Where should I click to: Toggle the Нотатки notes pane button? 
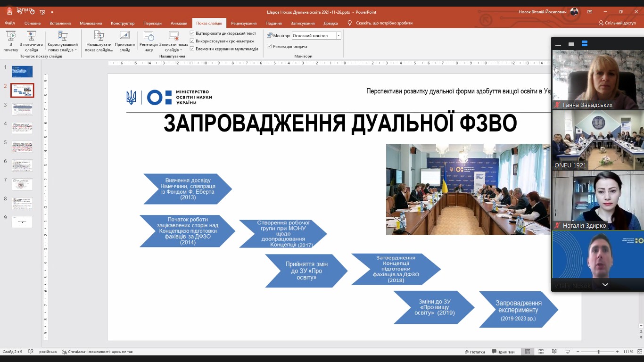coord(475,352)
